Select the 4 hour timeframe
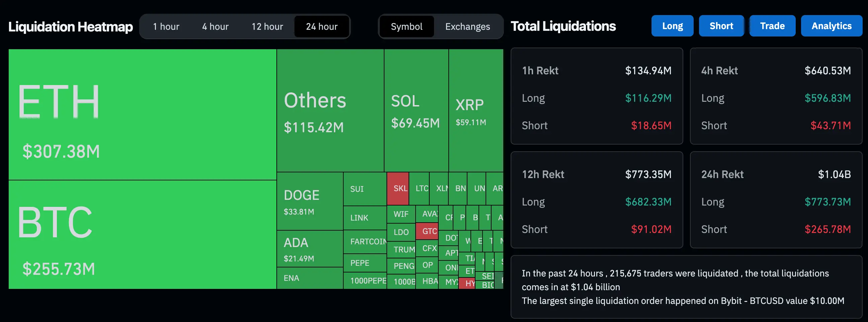The image size is (868, 322). [x=215, y=26]
